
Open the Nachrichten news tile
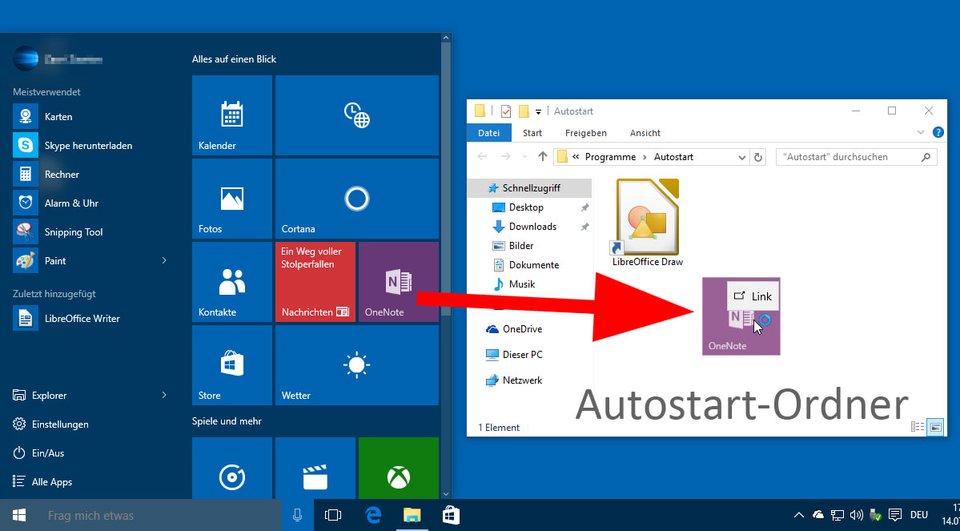pos(315,282)
